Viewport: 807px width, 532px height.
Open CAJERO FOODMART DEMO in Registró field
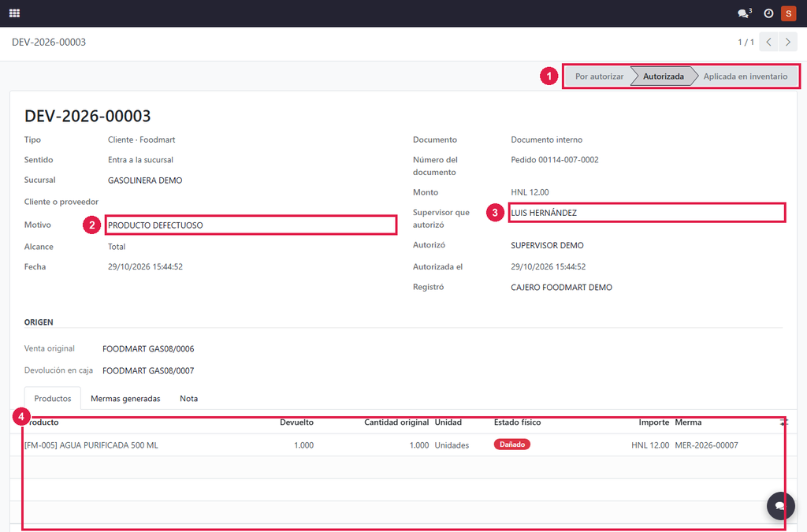click(561, 288)
